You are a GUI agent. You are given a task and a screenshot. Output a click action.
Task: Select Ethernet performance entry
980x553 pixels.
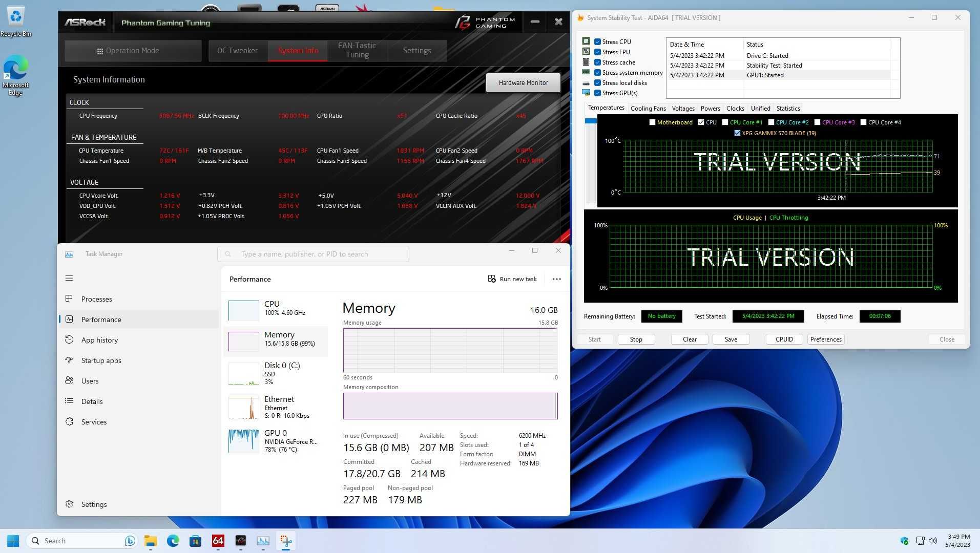(276, 407)
